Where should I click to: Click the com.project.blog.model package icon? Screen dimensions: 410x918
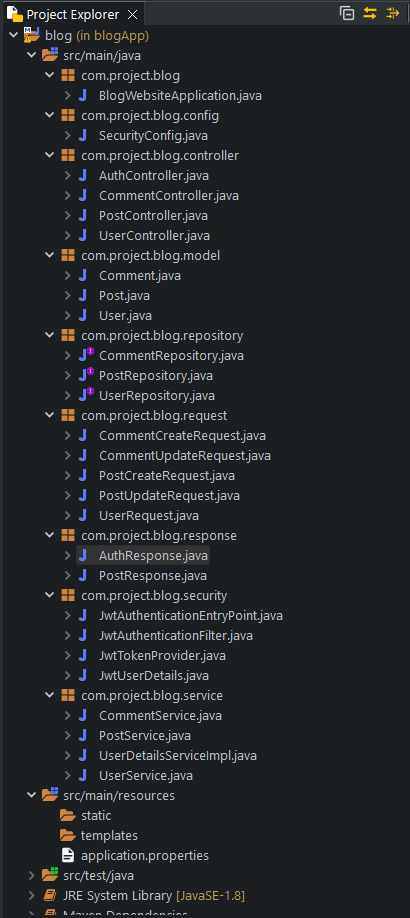click(68, 256)
